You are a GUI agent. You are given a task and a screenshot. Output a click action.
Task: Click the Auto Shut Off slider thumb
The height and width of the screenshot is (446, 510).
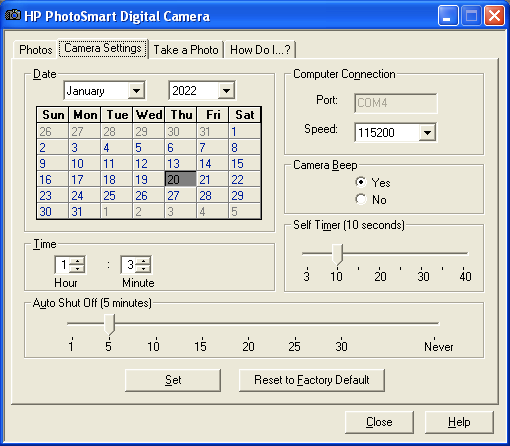coord(109,324)
